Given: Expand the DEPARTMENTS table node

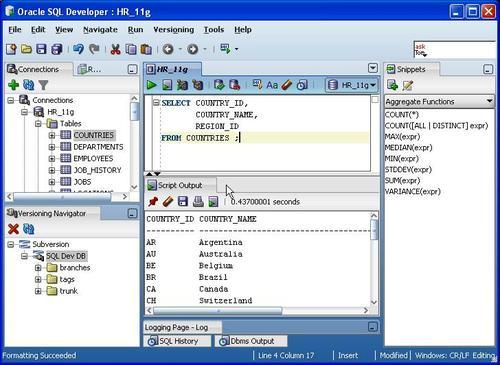Looking at the screenshot, I should pos(52,147).
